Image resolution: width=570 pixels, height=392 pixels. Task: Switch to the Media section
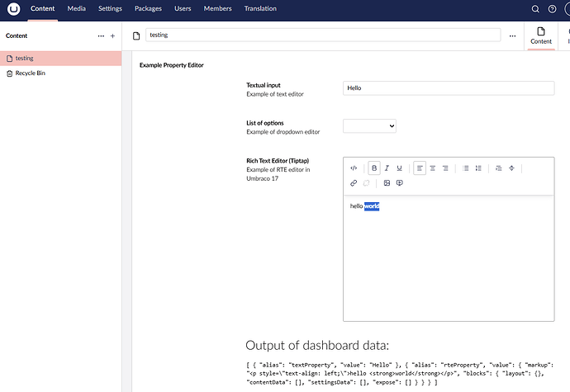point(76,8)
